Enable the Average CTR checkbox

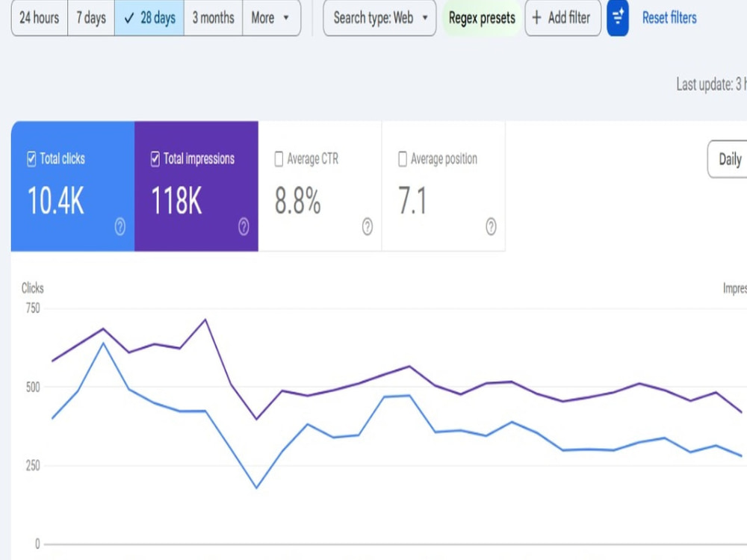279,158
